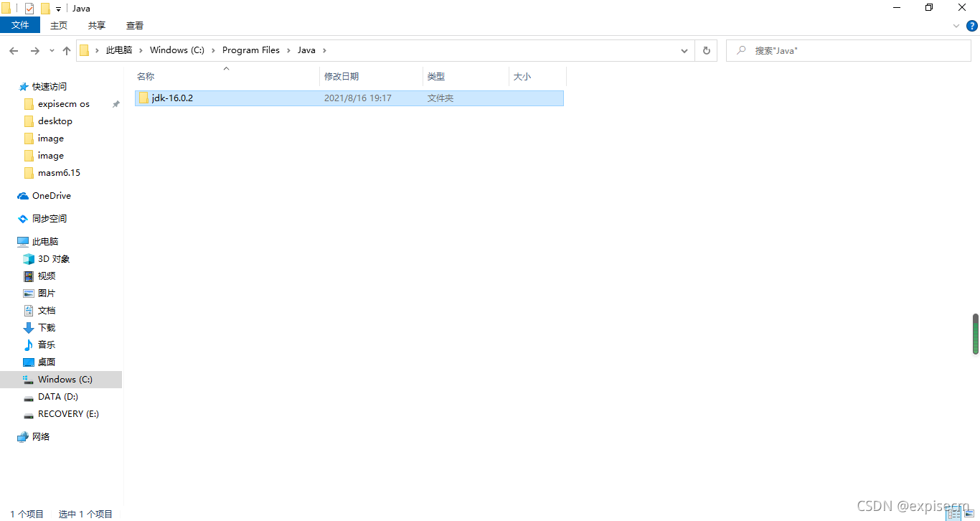Switch to details view in the status bar
The width and height of the screenshot is (980, 521).
tap(953, 514)
